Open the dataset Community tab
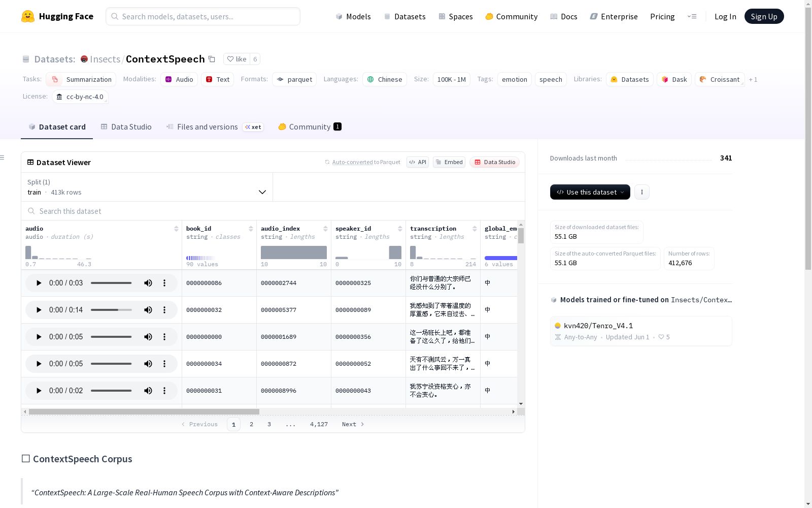812x508 pixels. 310,127
